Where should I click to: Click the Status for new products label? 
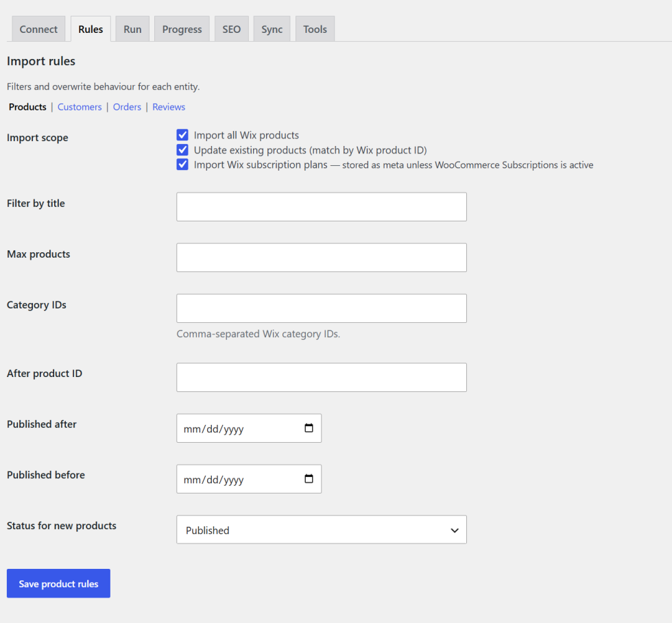(62, 526)
